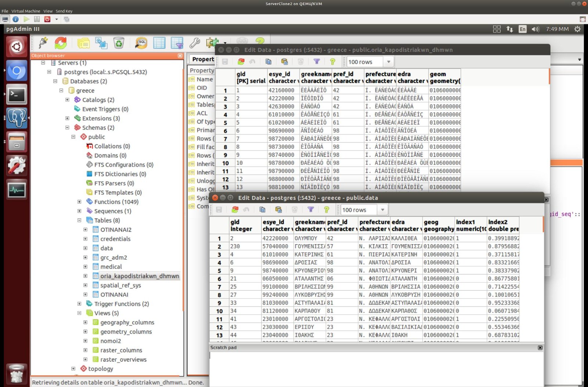Select the OTINANAI2 table
Viewport: 588px width, 387px height.
coord(116,230)
